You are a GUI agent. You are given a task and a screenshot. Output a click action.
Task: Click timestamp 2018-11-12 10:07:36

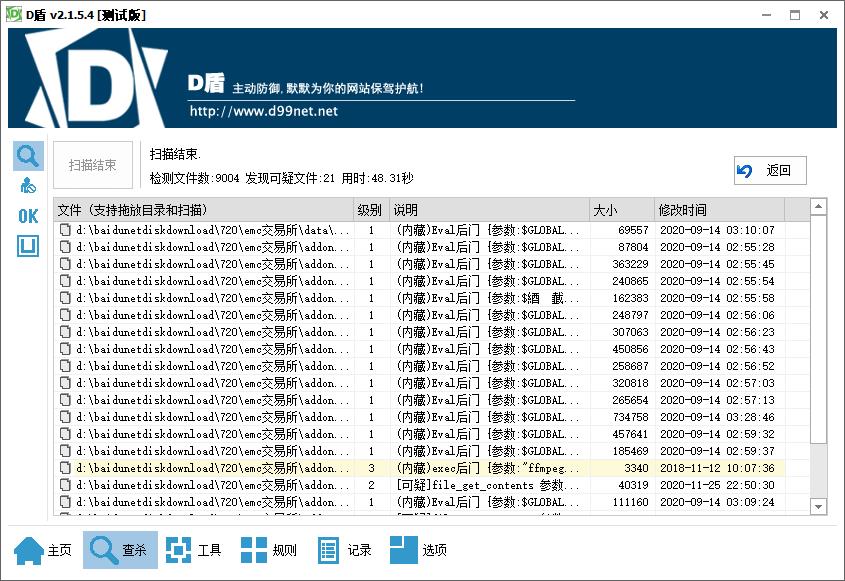point(717,468)
